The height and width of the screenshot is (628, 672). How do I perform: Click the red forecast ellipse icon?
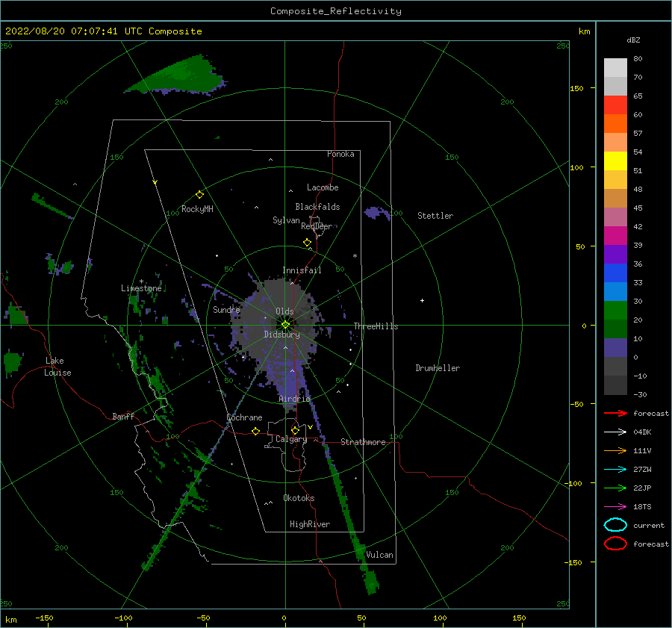click(615, 544)
